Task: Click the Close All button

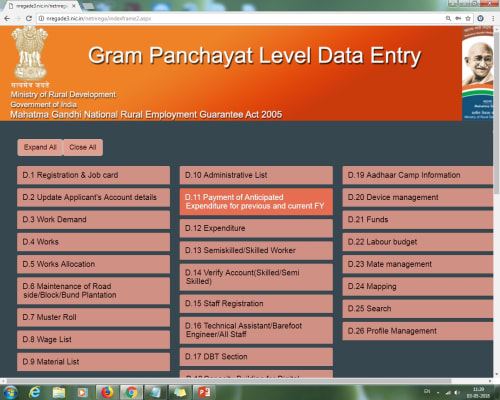Action: 83,147
